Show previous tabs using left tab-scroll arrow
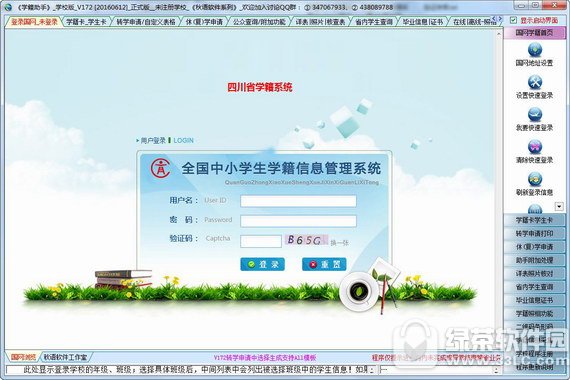The image size is (570, 380). point(494,18)
